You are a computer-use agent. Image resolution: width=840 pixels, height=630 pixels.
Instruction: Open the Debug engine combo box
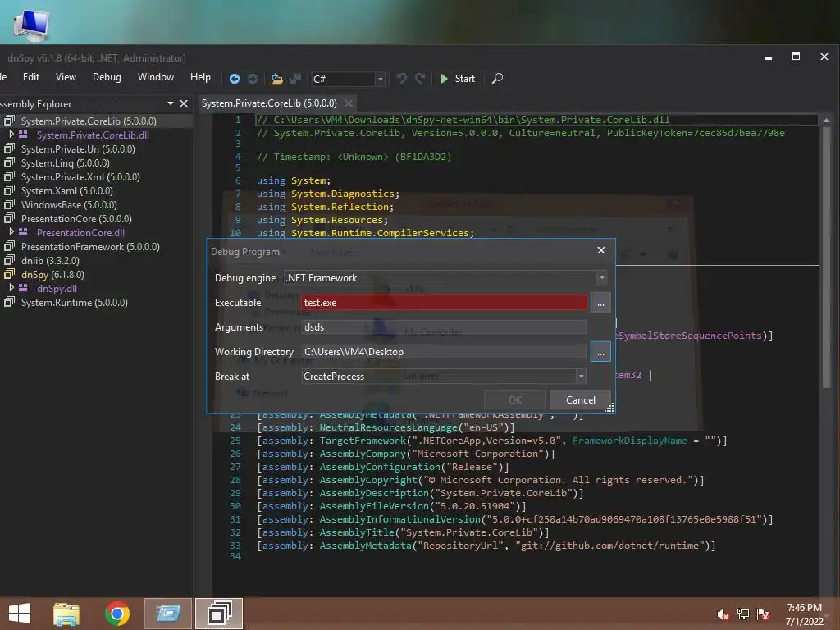pos(445,277)
